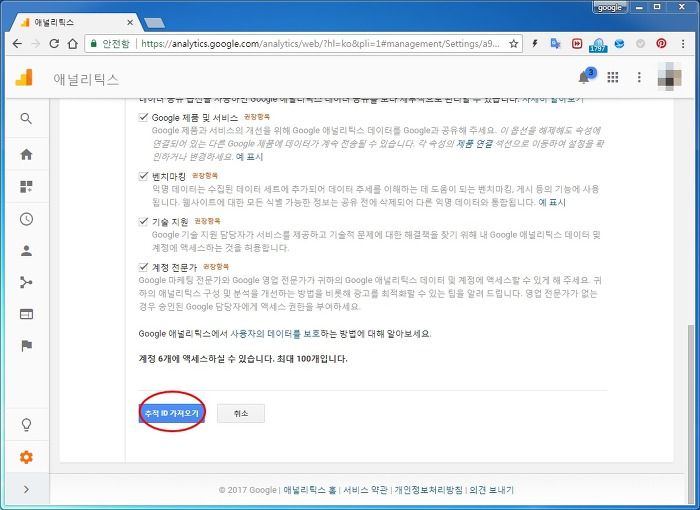Viewport: 700px width, 510px height.
Task: Select the 애널리틱스 browser tab
Action: 75,22
